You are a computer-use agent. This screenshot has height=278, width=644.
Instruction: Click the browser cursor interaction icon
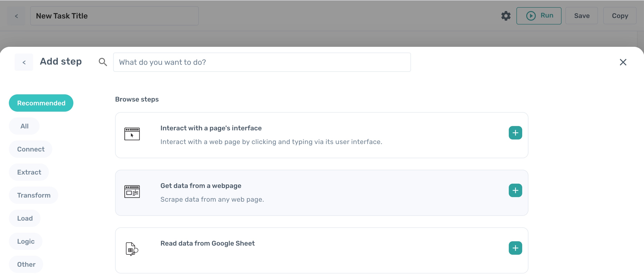pyautogui.click(x=132, y=134)
